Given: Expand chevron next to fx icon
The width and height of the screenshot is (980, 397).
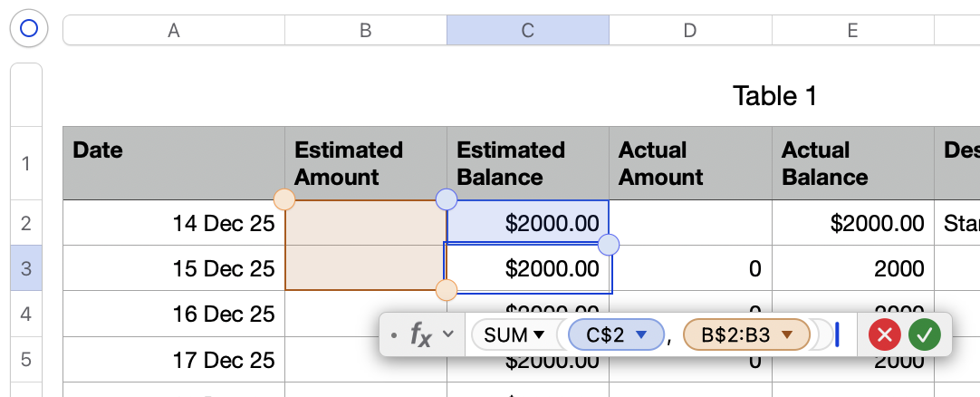Looking at the screenshot, I should (447, 335).
